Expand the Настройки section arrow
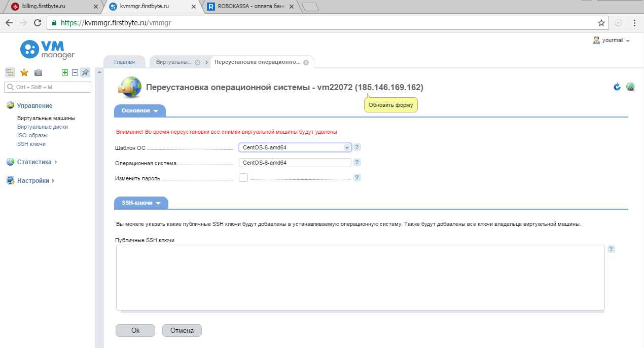644x348 pixels. [x=53, y=181]
